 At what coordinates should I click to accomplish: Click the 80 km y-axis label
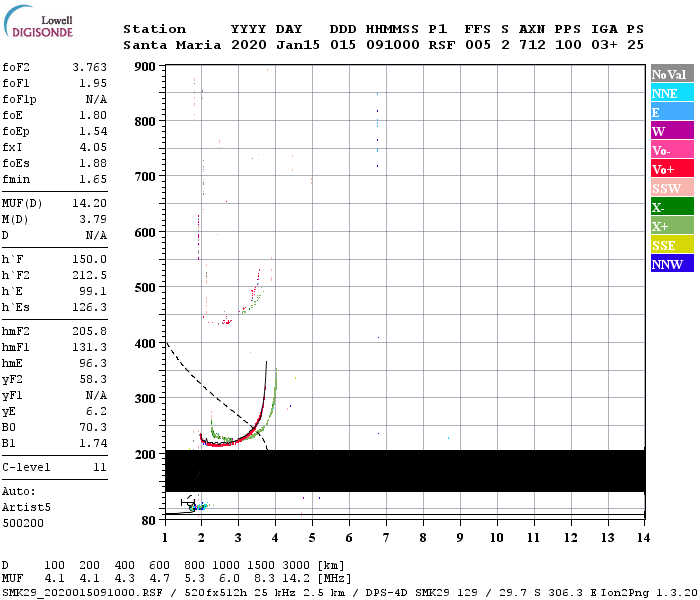click(148, 521)
